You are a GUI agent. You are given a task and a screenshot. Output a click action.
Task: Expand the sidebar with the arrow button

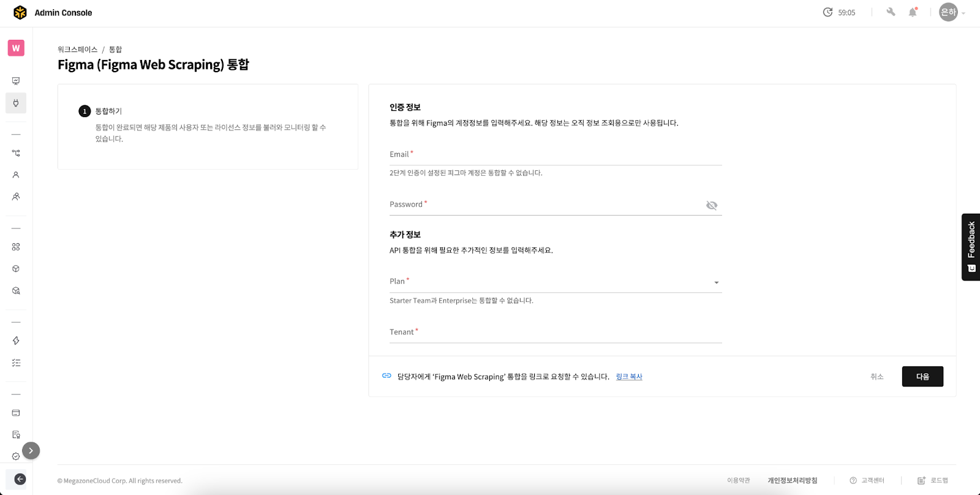(31, 451)
